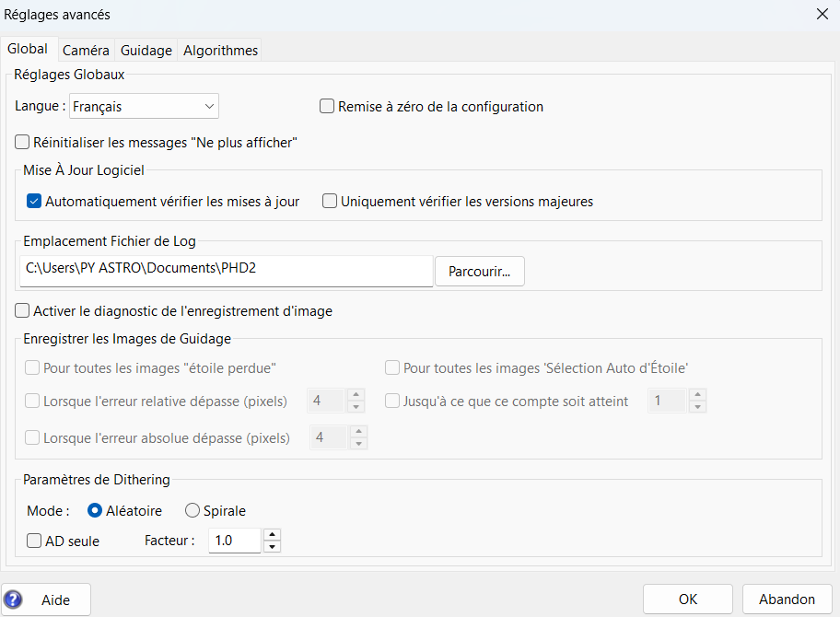
Task: Click the Abandon button
Action: click(787, 600)
